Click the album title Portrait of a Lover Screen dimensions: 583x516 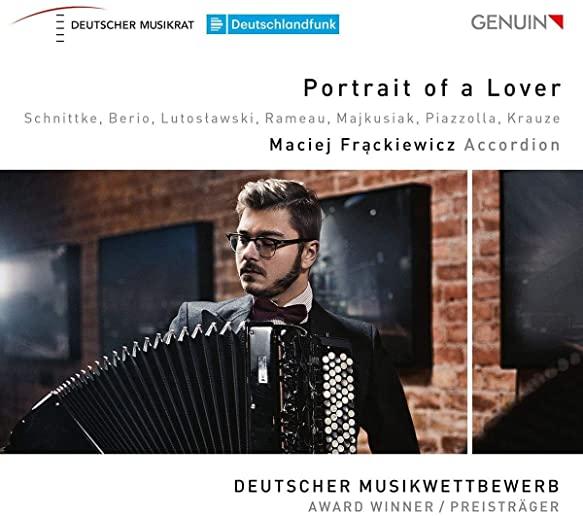432,88
